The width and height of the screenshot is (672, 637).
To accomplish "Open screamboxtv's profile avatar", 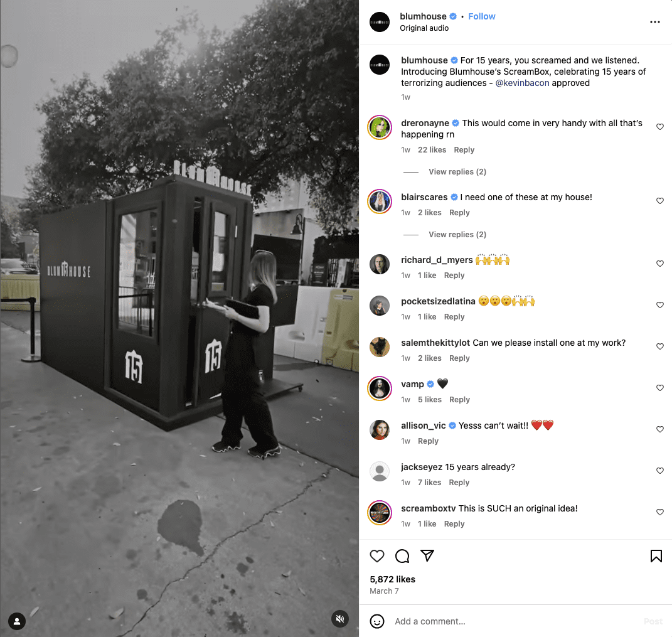I will (379, 512).
